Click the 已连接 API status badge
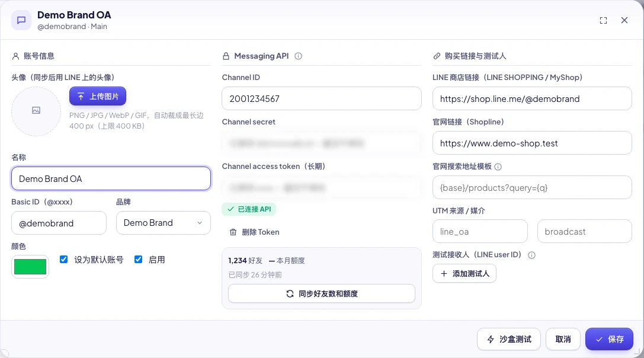The height and width of the screenshot is (358, 644). (249, 209)
